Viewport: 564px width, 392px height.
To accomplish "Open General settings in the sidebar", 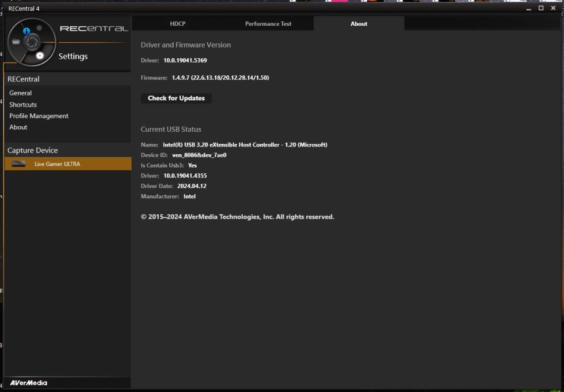I will coord(20,93).
